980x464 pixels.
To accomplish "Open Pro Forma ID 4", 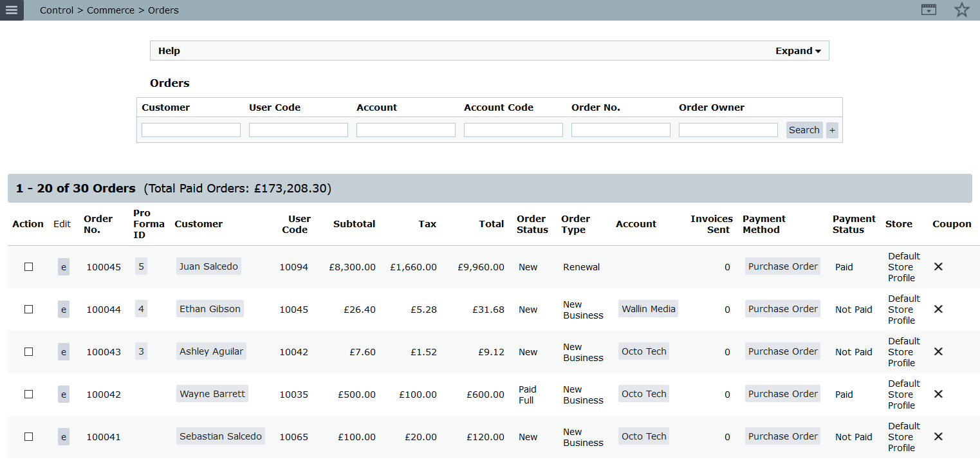I will (x=141, y=309).
